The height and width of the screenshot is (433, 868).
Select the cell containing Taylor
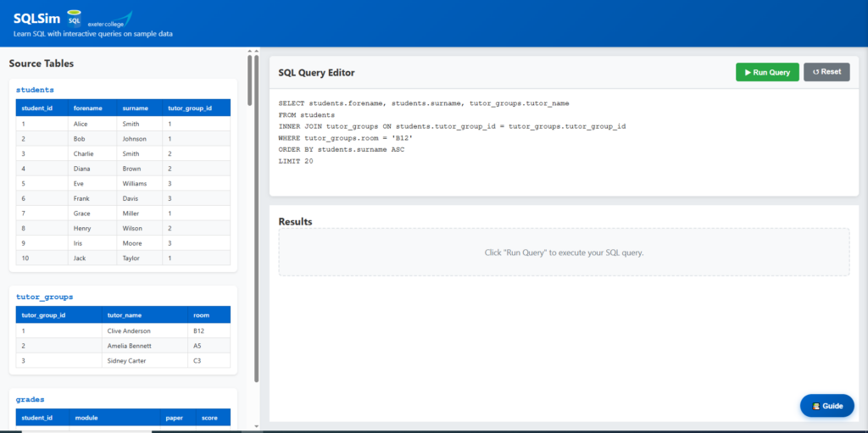click(x=140, y=258)
